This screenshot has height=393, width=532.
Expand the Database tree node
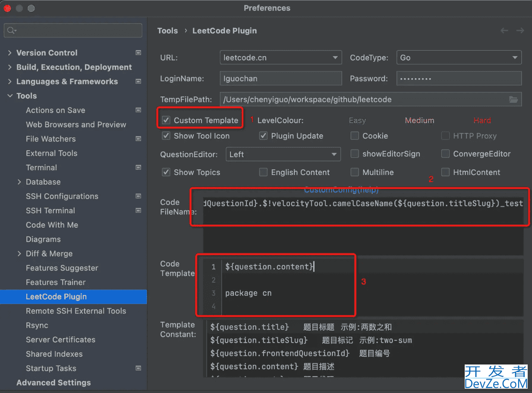coord(19,182)
